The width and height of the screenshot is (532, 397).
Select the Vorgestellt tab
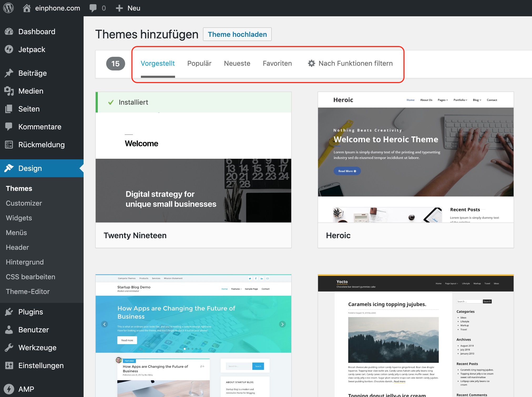(x=158, y=63)
